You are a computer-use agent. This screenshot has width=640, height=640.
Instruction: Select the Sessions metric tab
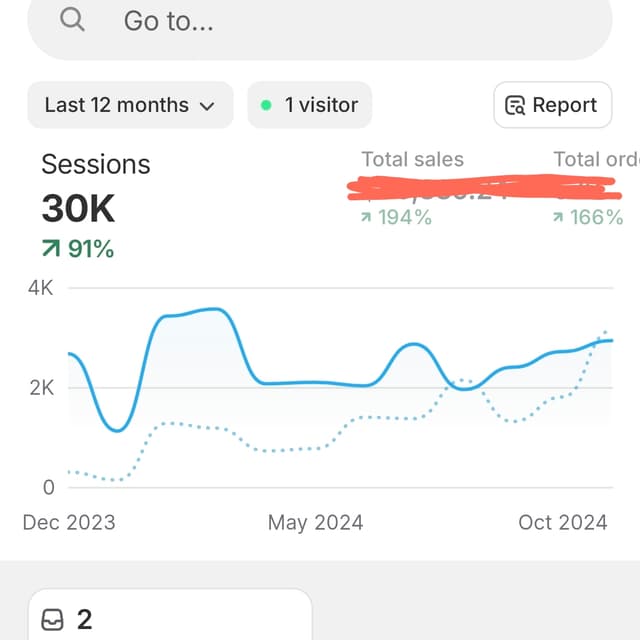tap(96, 164)
